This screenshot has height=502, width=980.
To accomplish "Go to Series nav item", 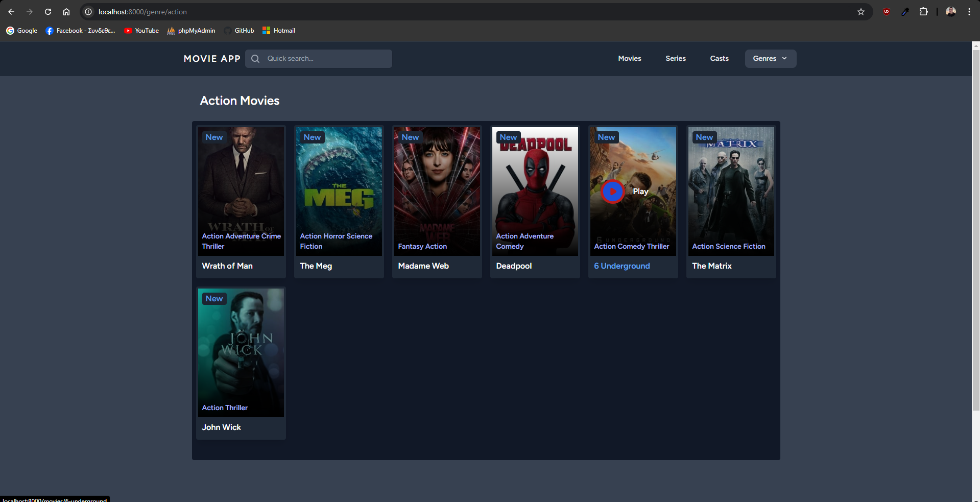I will pyautogui.click(x=676, y=59).
